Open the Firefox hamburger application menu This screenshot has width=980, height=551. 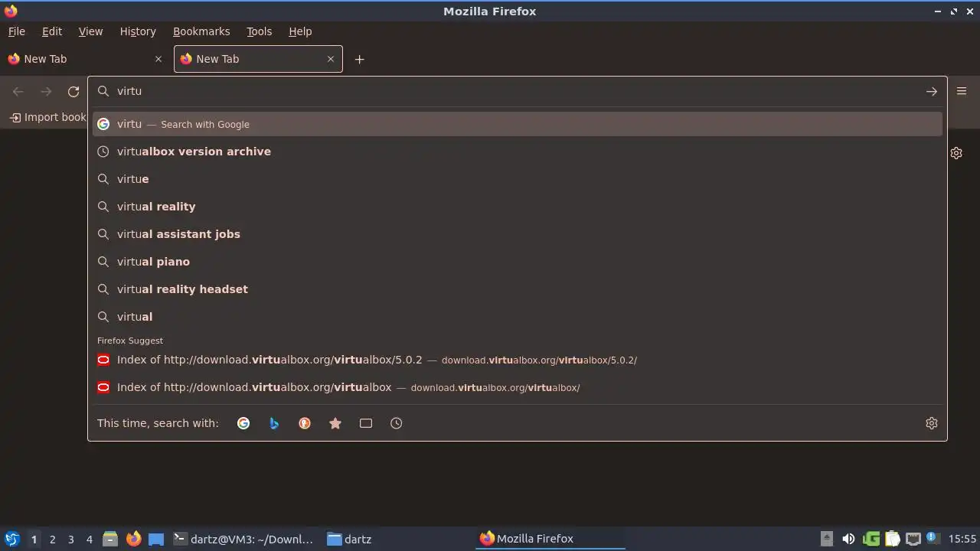coord(962,91)
